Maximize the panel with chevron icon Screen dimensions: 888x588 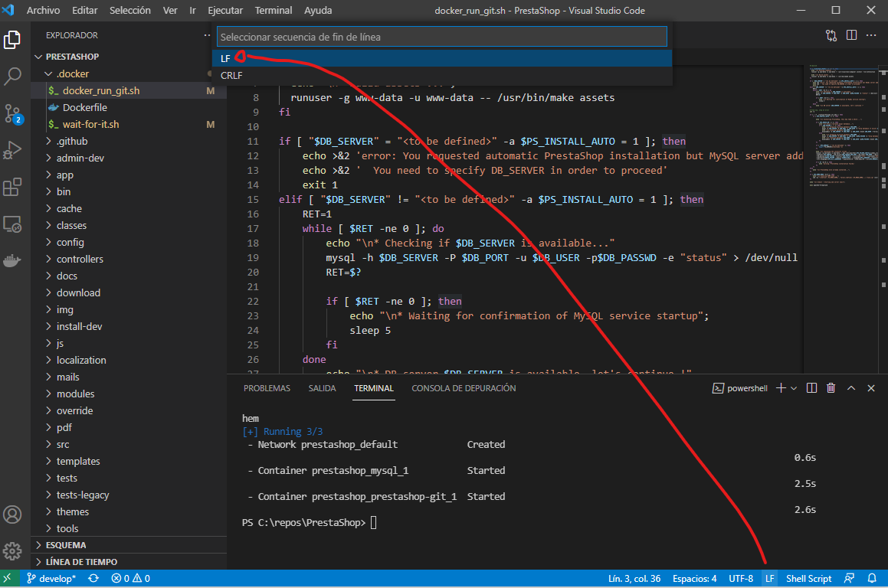(850, 388)
